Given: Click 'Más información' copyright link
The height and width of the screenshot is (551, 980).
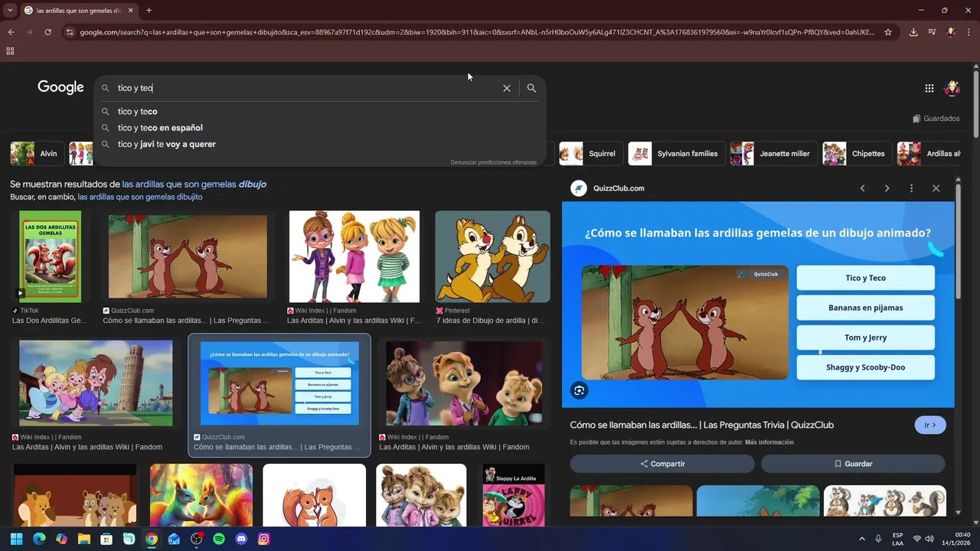Looking at the screenshot, I should [769, 442].
